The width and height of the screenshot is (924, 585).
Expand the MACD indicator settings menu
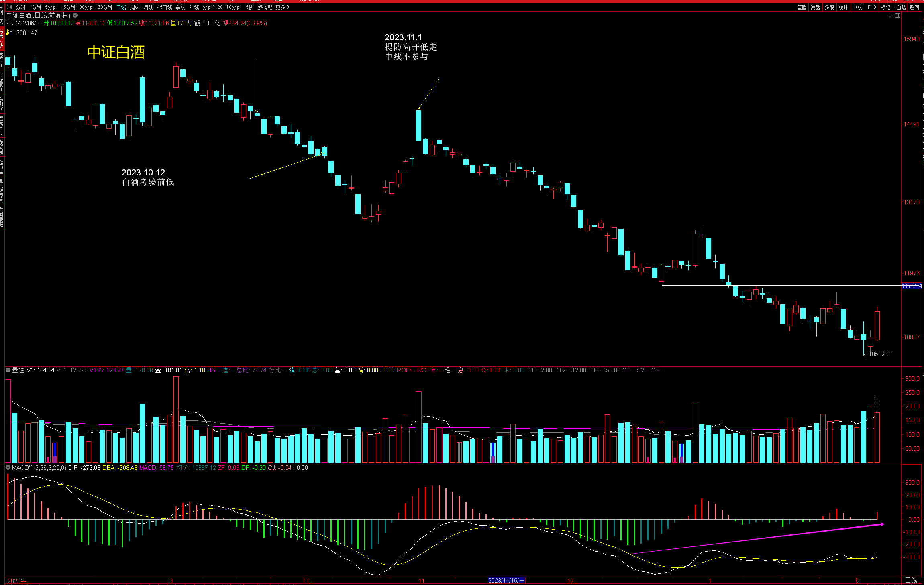(x=8, y=467)
